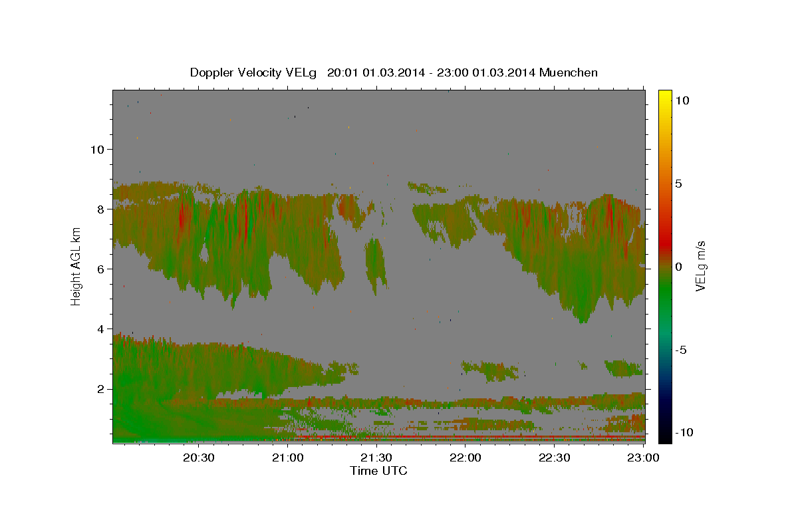Select the 'Muenchen' location text in title
The height and width of the screenshot is (532, 798).
569,72
